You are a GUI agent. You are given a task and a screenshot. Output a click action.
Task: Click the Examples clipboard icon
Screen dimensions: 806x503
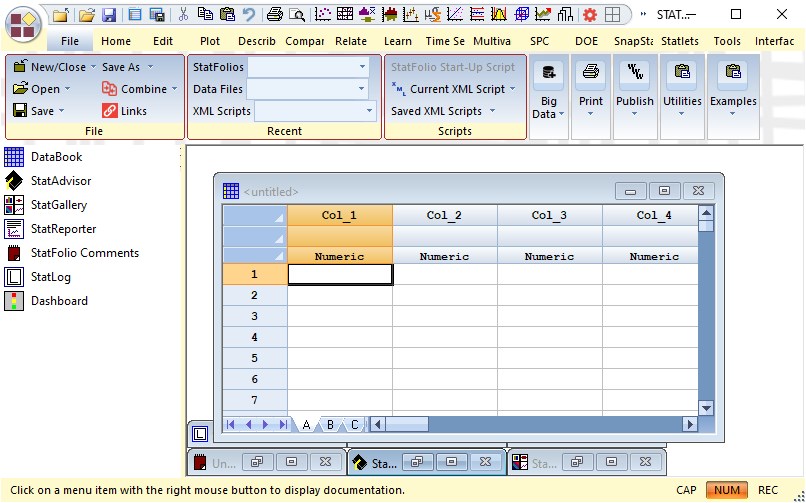coord(732,72)
